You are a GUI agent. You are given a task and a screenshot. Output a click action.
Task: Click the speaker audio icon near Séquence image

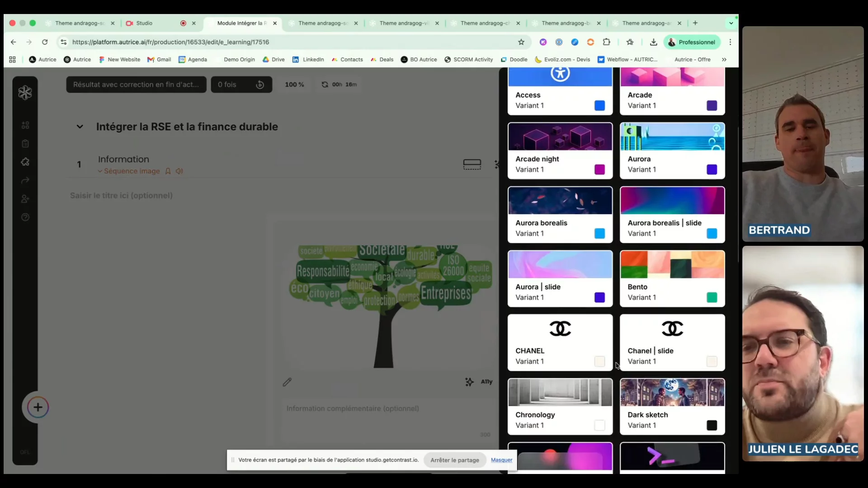coord(179,171)
